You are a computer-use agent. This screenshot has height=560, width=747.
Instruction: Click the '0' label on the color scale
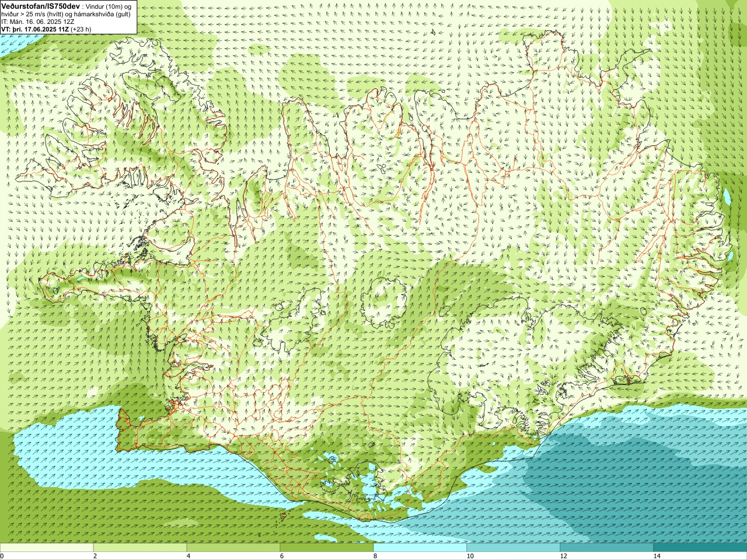[x=2, y=556]
